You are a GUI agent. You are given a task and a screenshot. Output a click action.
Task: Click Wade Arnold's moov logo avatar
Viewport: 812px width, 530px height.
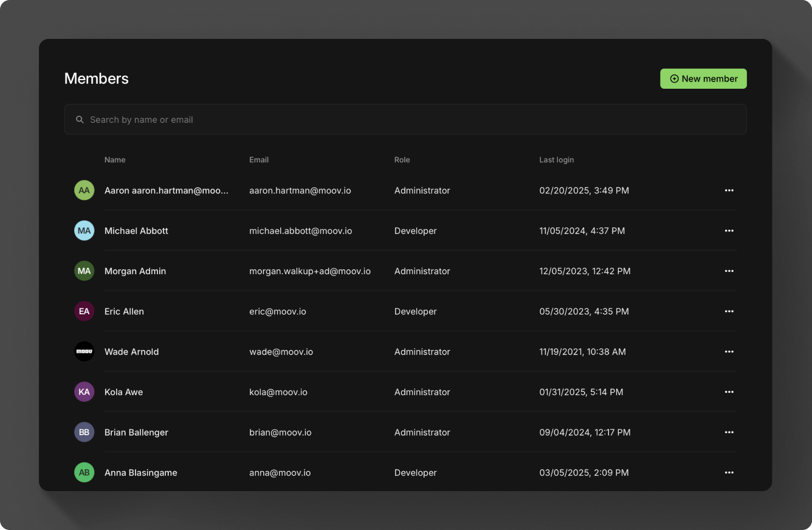tap(84, 351)
